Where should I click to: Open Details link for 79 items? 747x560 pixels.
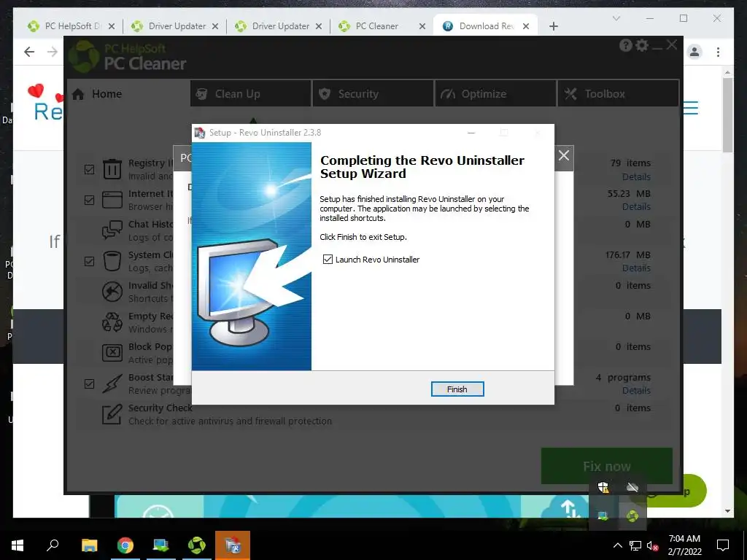point(636,176)
